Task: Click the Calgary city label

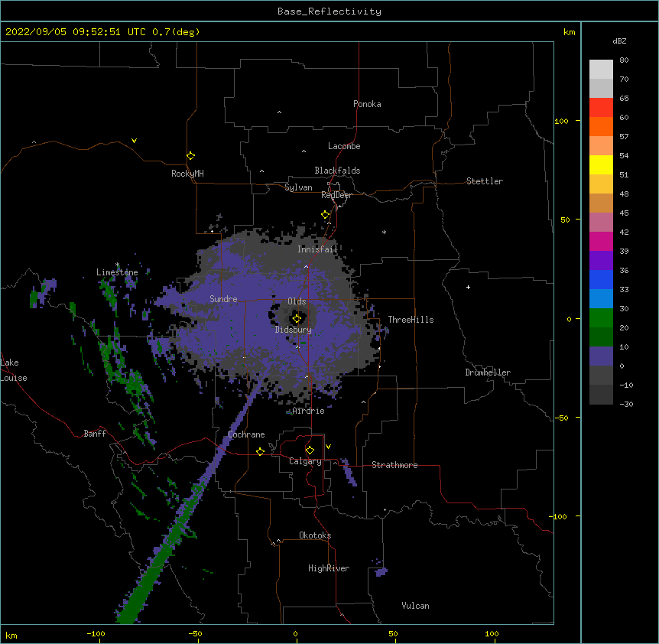Action: pyautogui.click(x=305, y=461)
